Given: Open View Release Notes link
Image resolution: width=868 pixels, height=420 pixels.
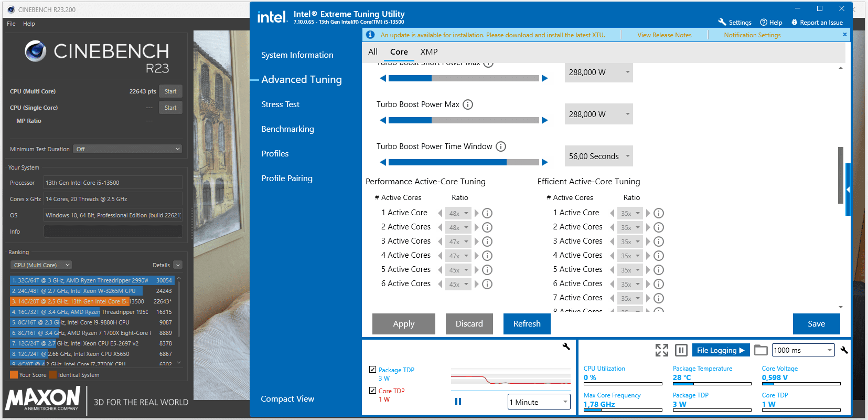Looking at the screenshot, I should 665,35.
